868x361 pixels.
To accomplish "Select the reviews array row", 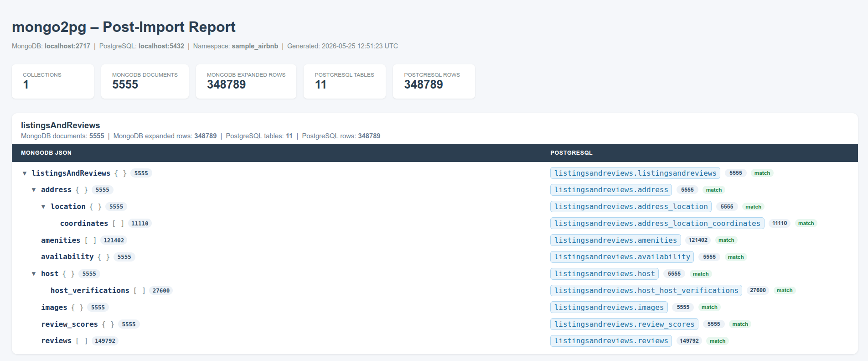I will click(x=80, y=341).
